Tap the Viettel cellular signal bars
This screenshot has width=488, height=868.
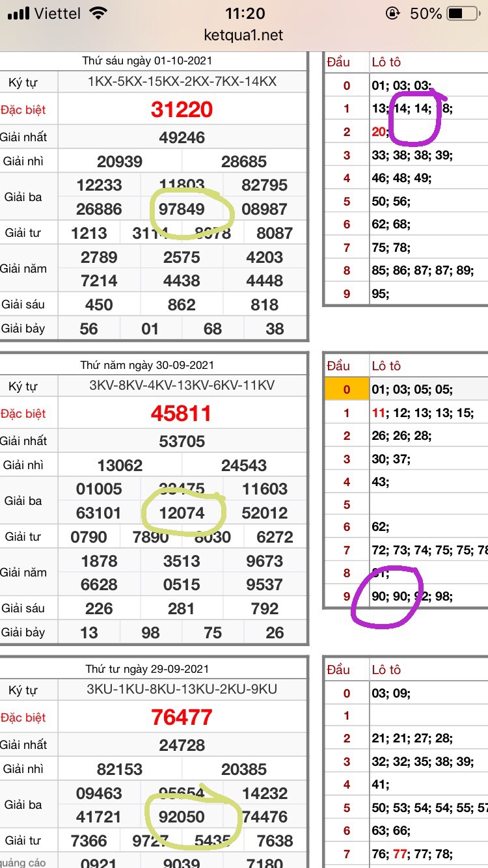[x=19, y=13]
